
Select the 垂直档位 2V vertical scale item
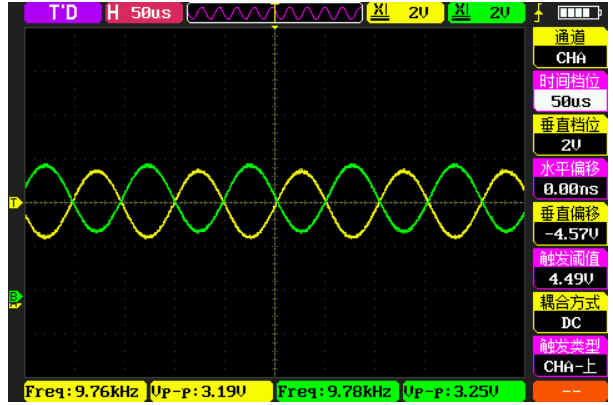570,136
